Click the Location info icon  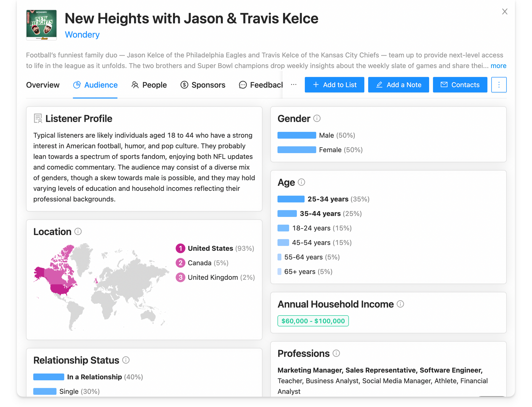coord(78,231)
